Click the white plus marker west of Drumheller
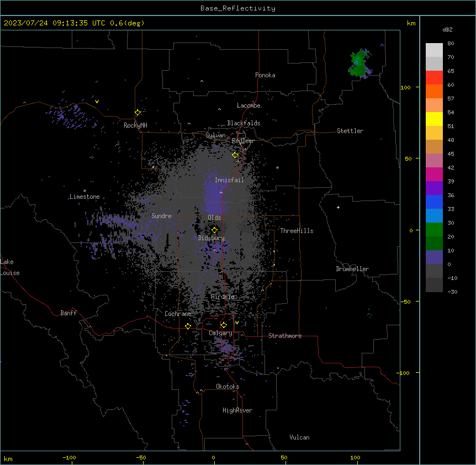Screen dimensions: 476x465 338,207
